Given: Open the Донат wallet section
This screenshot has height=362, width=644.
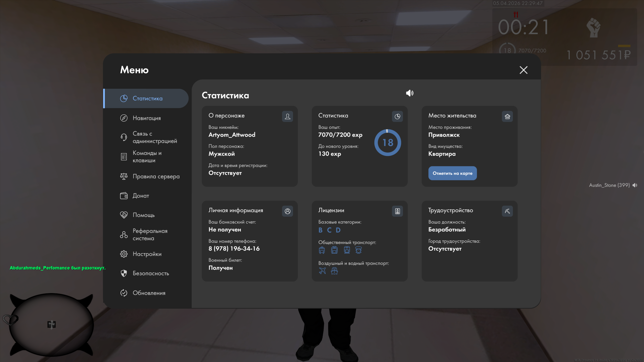Looking at the screenshot, I should point(141,196).
